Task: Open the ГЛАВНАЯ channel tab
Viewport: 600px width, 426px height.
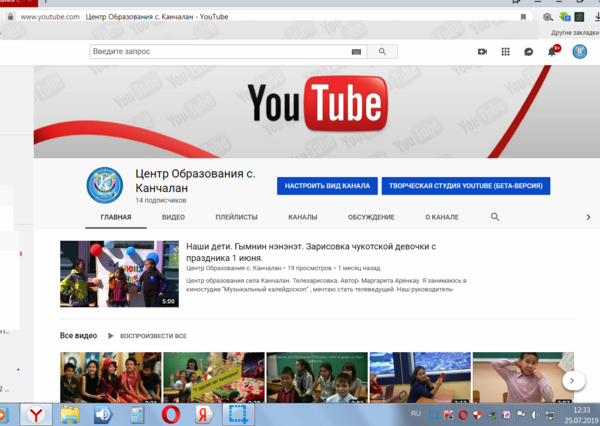Action: point(116,217)
